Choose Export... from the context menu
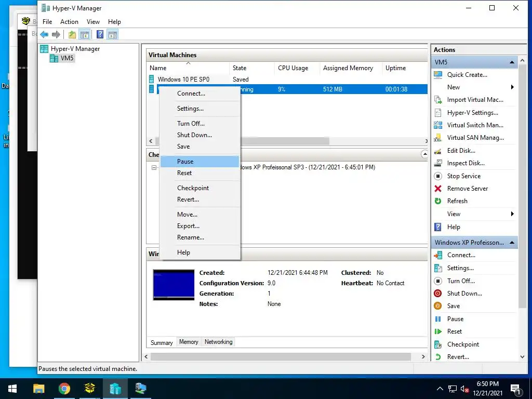Viewport: 532px width, 399px height. click(200, 226)
